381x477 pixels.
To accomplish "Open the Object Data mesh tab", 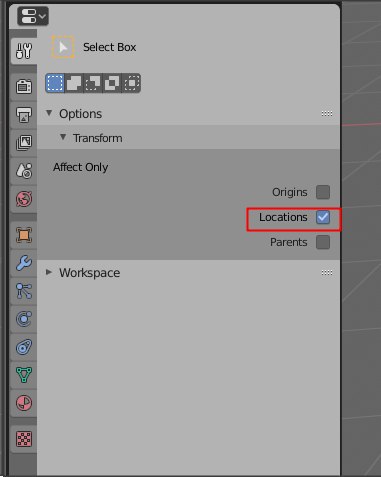I will (x=24, y=375).
